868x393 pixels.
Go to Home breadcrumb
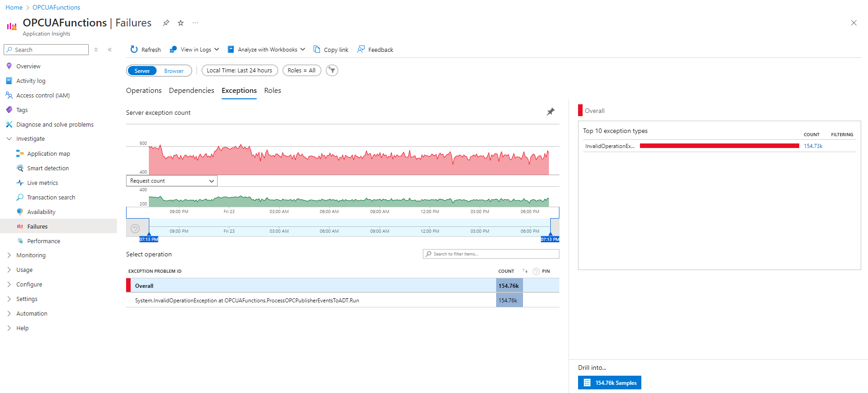(x=14, y=7)
